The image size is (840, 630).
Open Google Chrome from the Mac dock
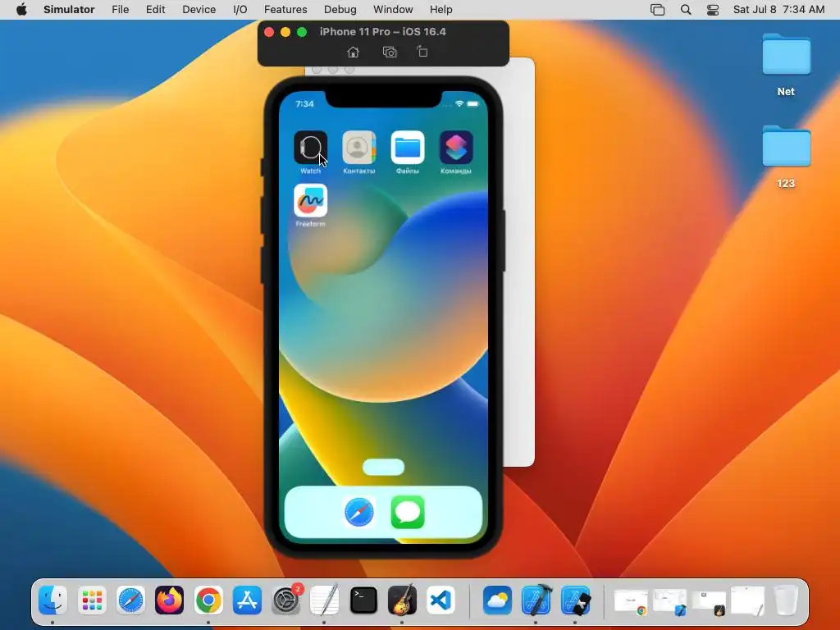click(208, 600)
